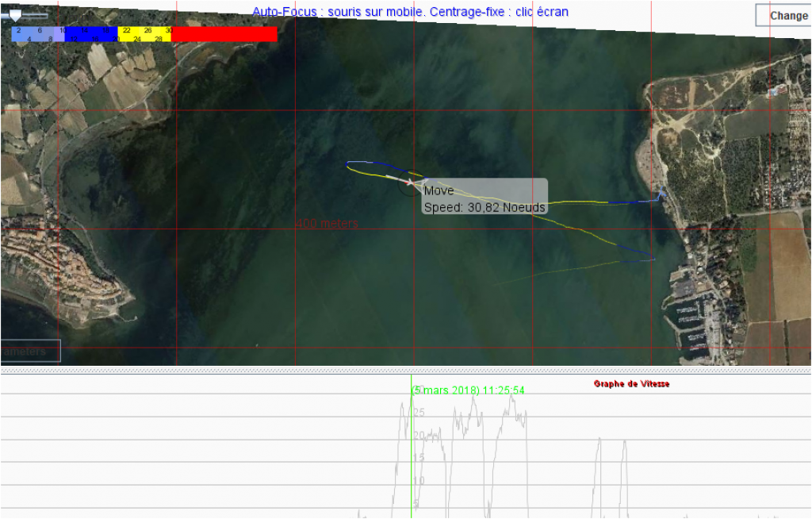
Task: Select the dark blue 12-20 speed swatch
Action: click(x=90, y=33)
